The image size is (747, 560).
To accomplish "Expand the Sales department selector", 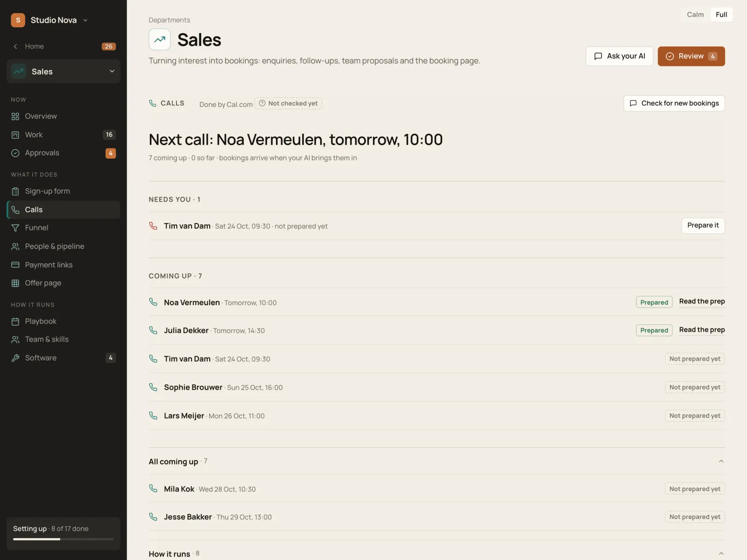I will click(63, 71).
